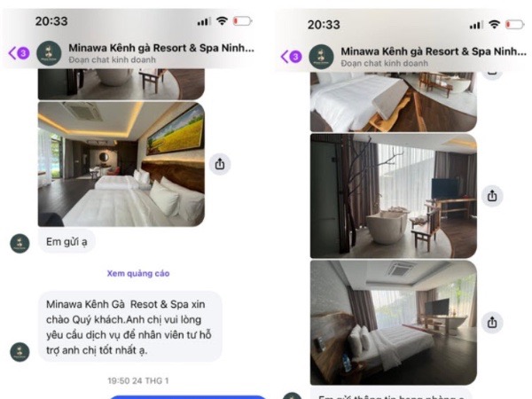Select the Minawa greeting message bubble
Image resolution: width=532 pixels, height=399 pixels.
point(130,326)
